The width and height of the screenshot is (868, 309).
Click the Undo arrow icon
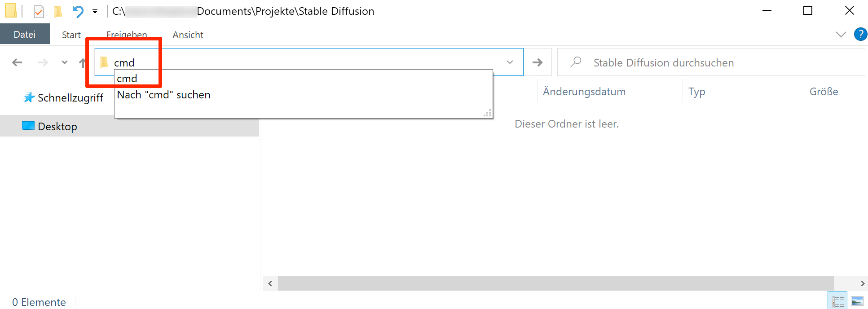click(78, 11)
